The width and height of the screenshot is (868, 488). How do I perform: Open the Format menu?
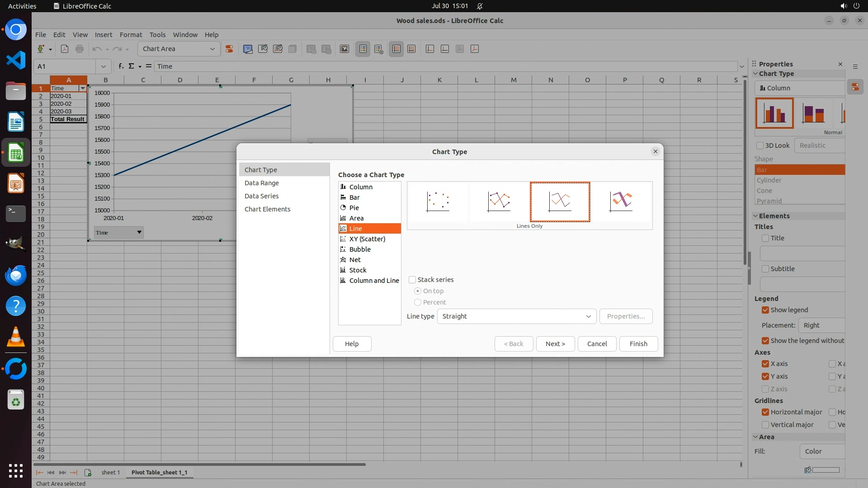131,35
